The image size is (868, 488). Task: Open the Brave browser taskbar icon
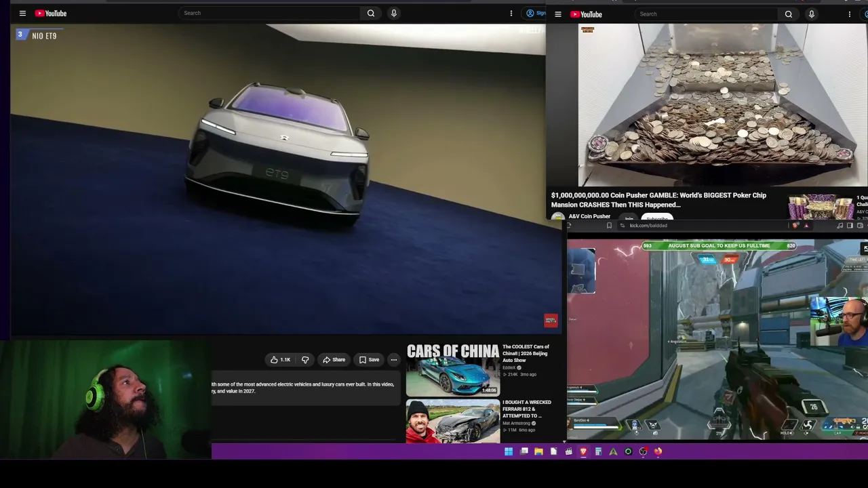click(x=583, y=451)
